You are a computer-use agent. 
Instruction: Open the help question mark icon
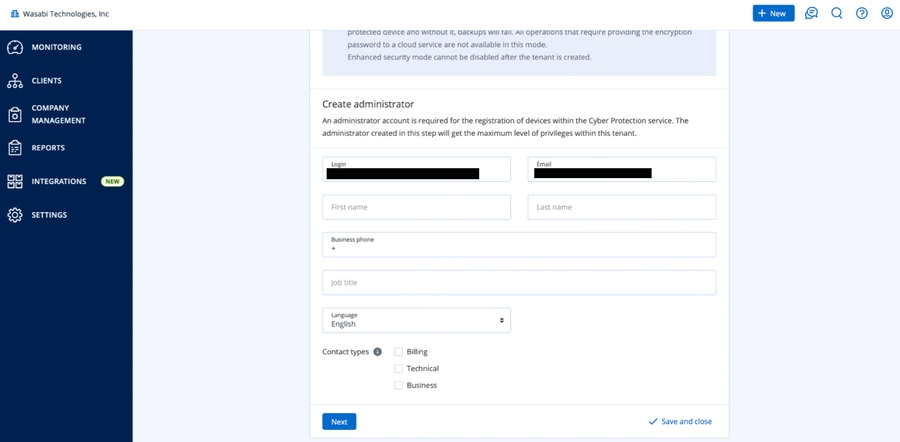[862, 14]
